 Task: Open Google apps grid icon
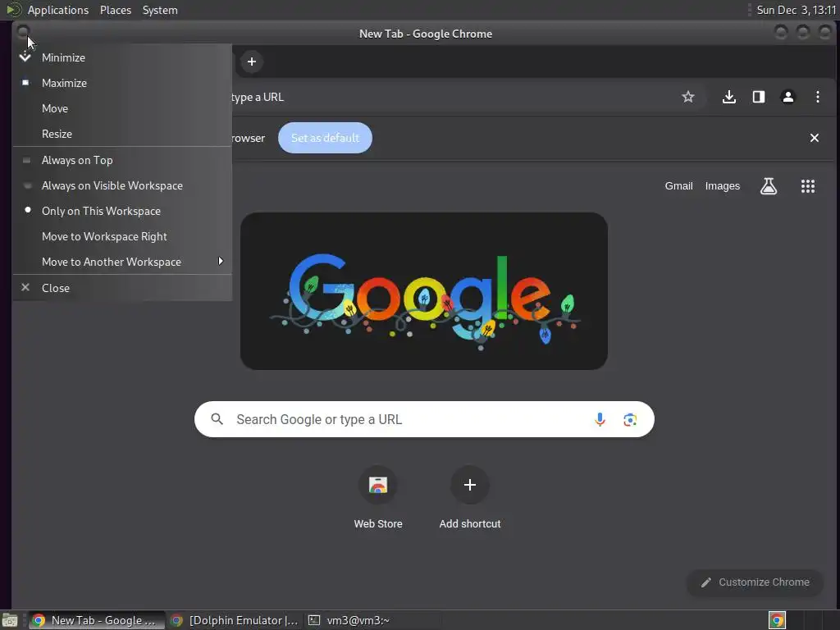(807, 186)
